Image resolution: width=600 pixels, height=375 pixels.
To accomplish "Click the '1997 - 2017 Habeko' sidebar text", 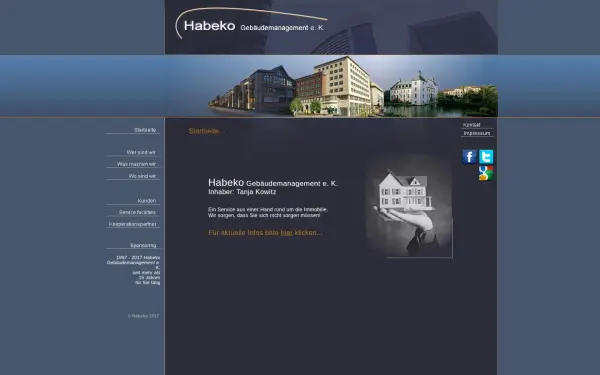I will 138,258.
